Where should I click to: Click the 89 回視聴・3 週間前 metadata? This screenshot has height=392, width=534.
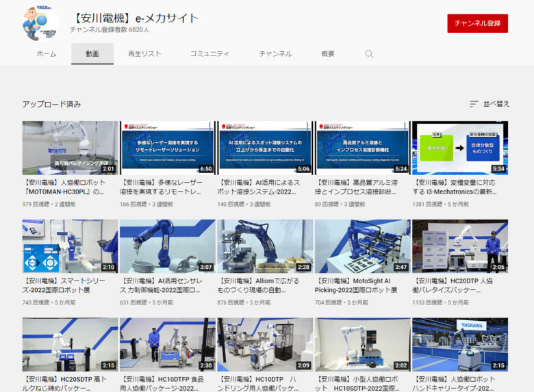click(x=340, y=204)
